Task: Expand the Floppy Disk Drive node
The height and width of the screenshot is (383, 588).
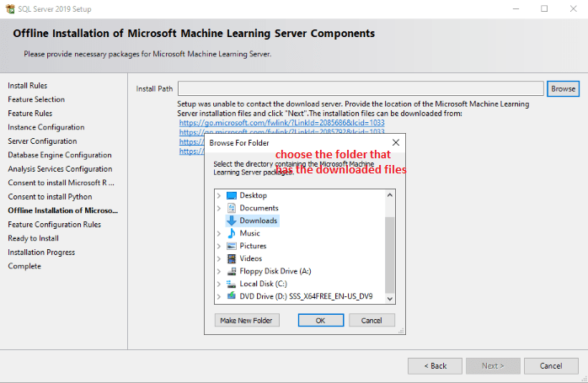Action: 219,271
